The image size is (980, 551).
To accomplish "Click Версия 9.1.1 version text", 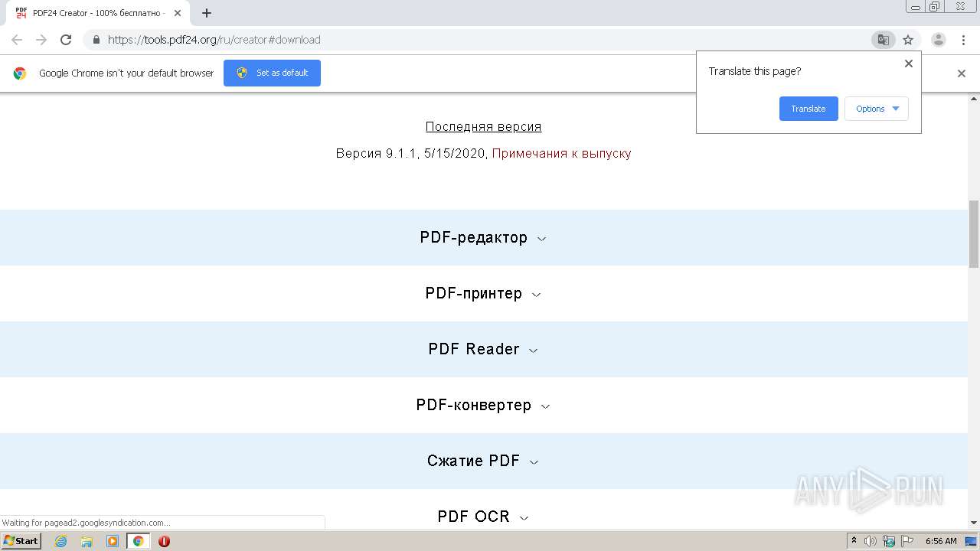I will click(377, 153).
